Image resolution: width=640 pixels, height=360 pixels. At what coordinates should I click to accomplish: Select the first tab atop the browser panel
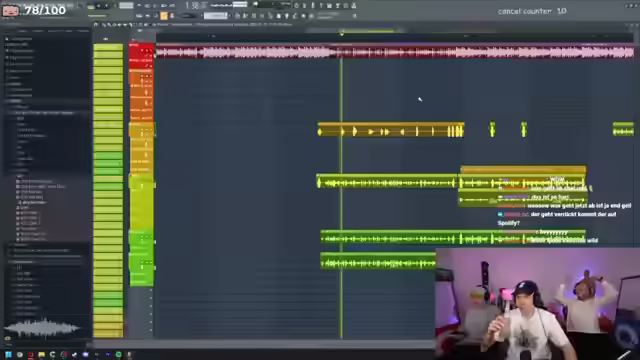point(11,31)
